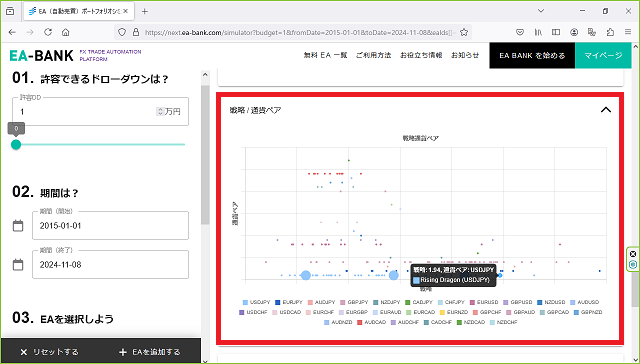
Task: Click the 許容DD number spinner arrows
Action: [x=160, y=111]
